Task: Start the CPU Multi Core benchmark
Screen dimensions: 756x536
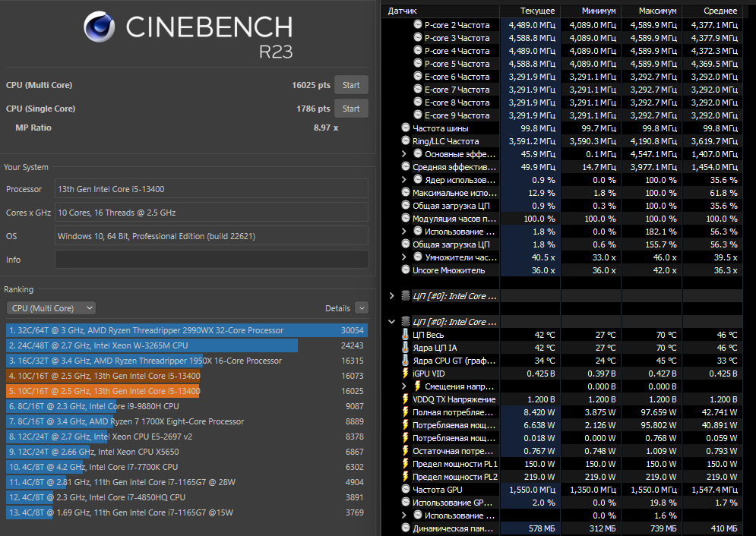Action: pos(351,85)
